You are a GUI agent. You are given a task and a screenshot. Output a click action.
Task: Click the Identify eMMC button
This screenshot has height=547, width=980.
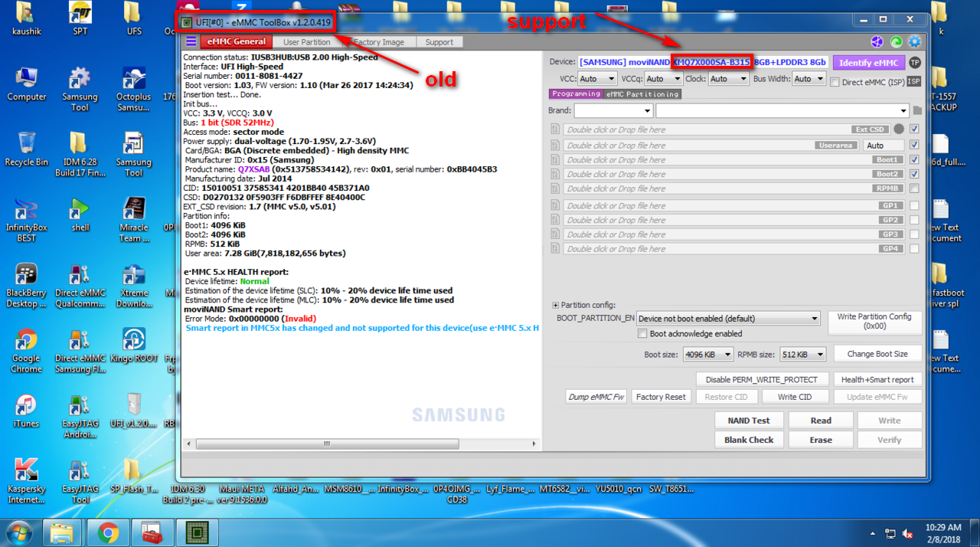(x=869, y=63)
